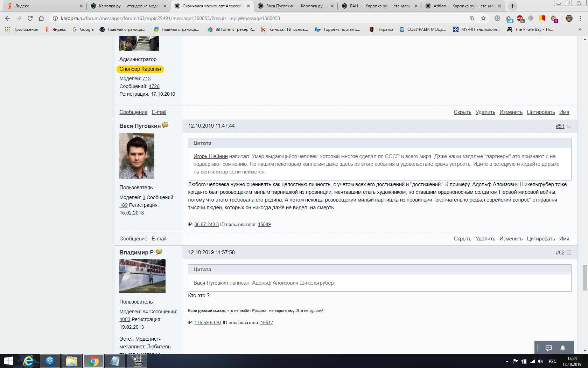The width and height of the screenshot is (588, 368).
Task: Open Chrome's three-dot menu
Action: click(x=580, y=18)
